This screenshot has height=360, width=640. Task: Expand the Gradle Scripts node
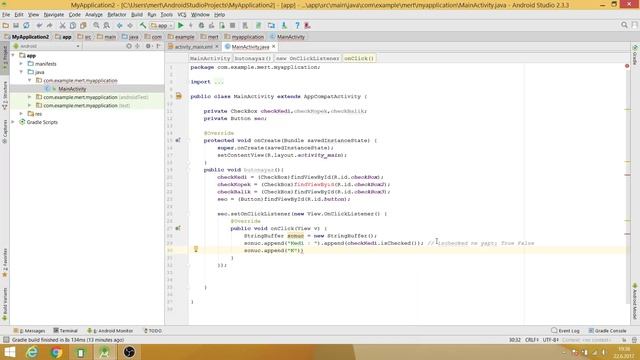tap(13, 122)
